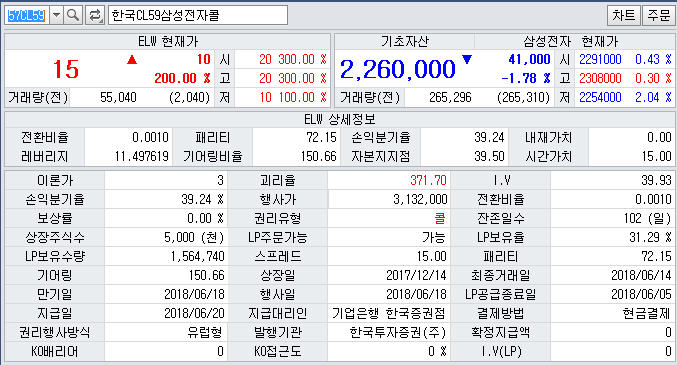Click the 발행기관 value 한국투자증권(주)
Image resolution: width=677 pixels, height=365 pixels.
(x=398, y=332)
